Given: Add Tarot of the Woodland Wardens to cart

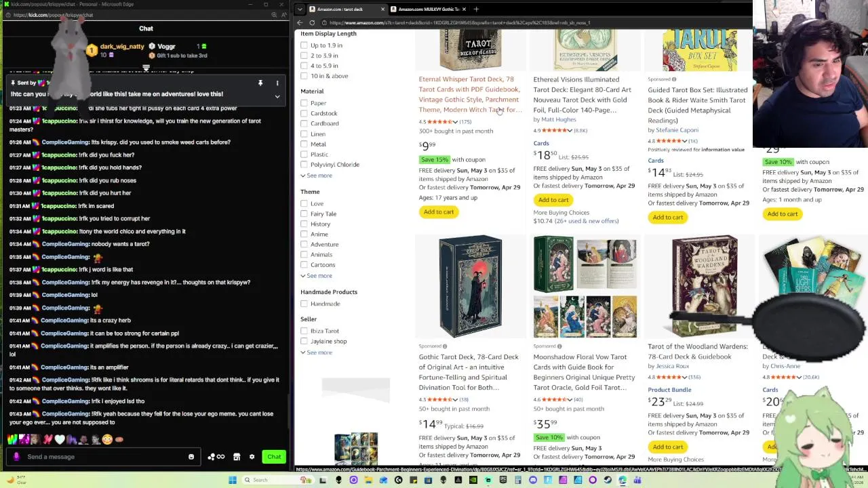Looking at the screenshot, I should click(x=668, y=447).
